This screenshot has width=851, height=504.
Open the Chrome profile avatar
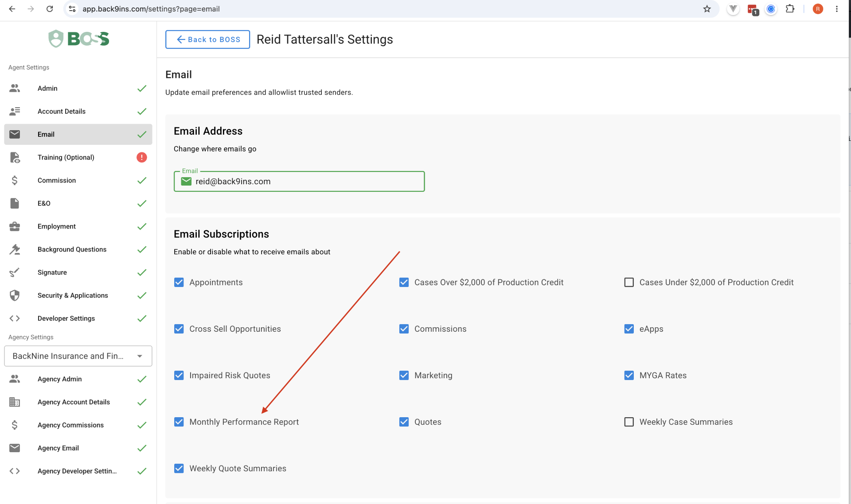(818, 9)
